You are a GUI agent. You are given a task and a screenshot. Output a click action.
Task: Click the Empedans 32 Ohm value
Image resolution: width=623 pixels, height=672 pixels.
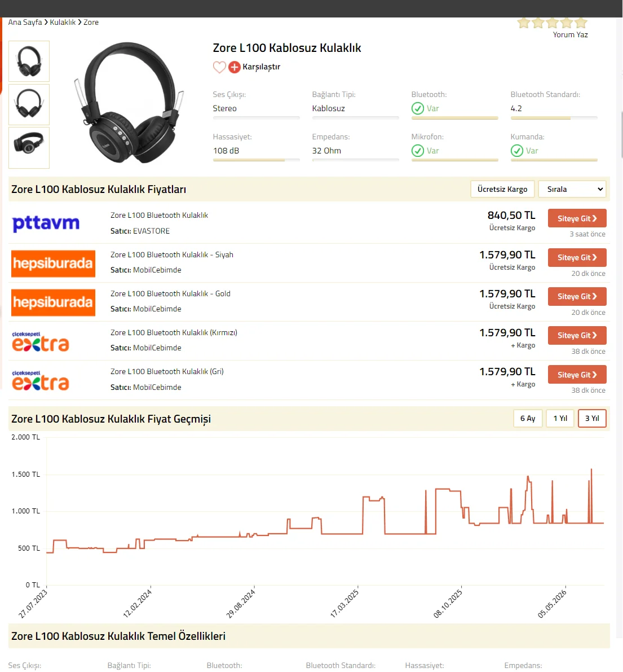point(326,151)
